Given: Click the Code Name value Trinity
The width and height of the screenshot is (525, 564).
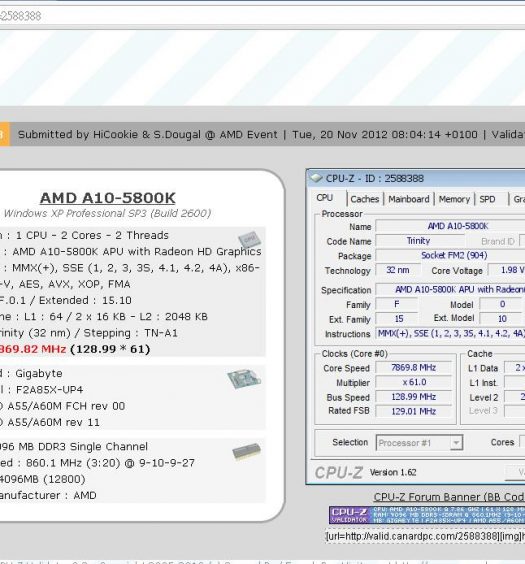Looking at the screenshot, I should 419,241.
